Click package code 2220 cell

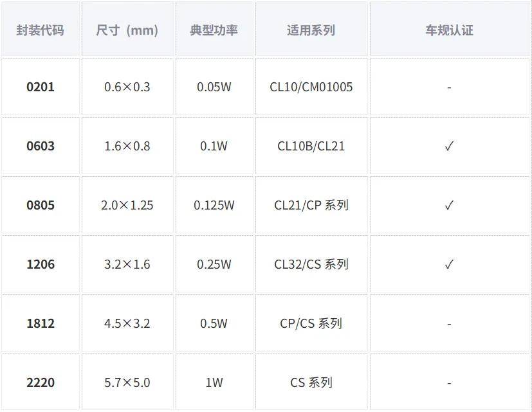[41, 382]
